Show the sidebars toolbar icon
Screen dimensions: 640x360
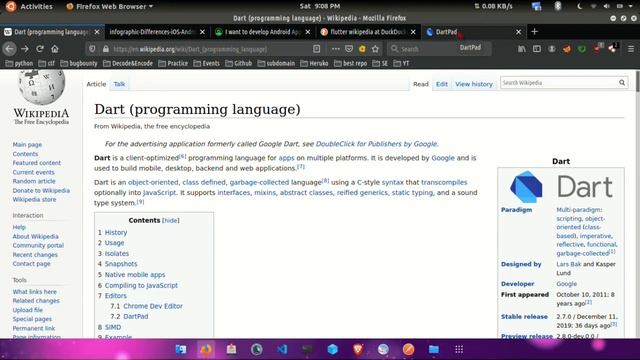click(x=537, y=49)
